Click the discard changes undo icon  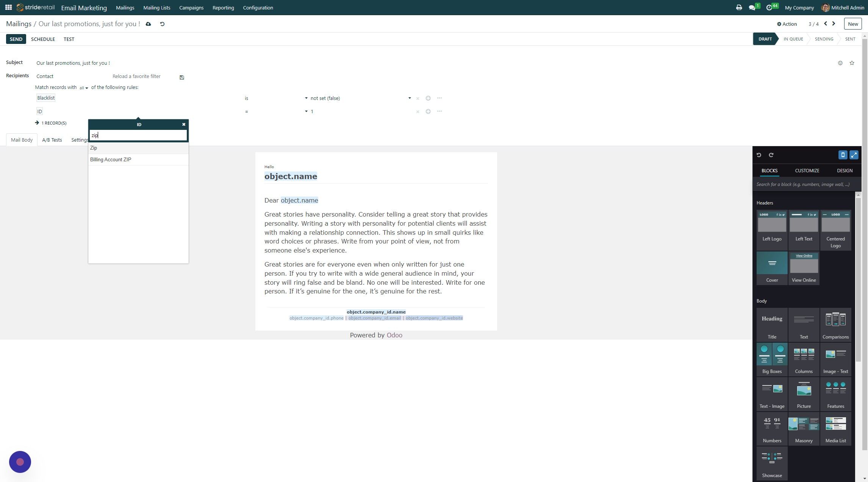[x=162, y=24]
